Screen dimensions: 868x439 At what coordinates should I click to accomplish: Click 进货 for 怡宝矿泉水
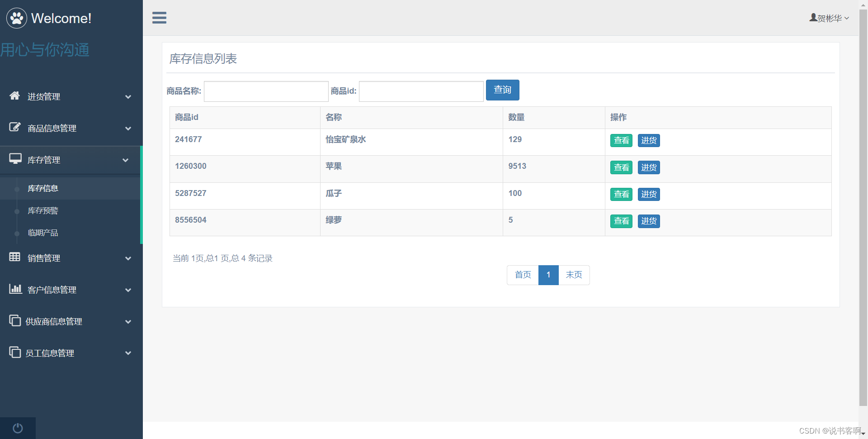pyautogui.click(x=649, y=140)
